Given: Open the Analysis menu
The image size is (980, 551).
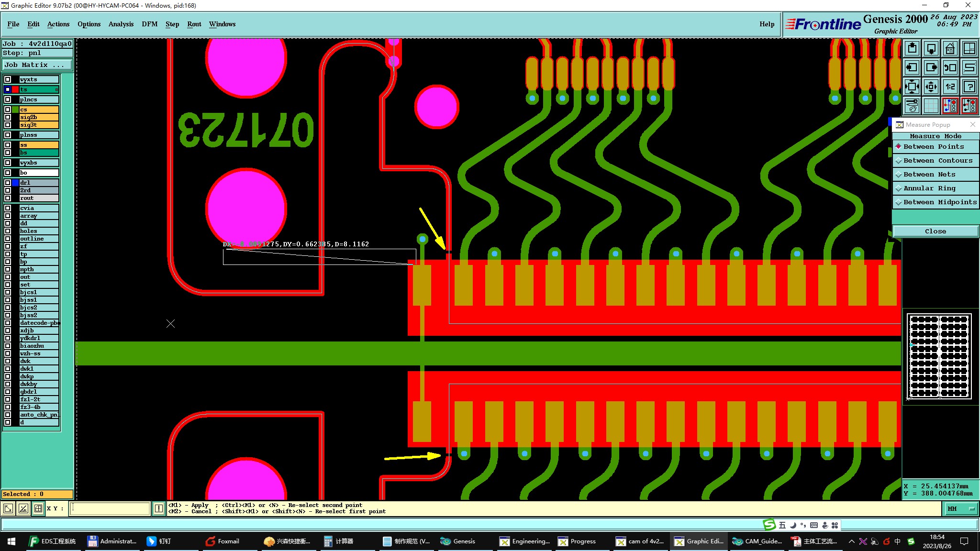Looking at the screenshot, I should click(x=121, y=24).
